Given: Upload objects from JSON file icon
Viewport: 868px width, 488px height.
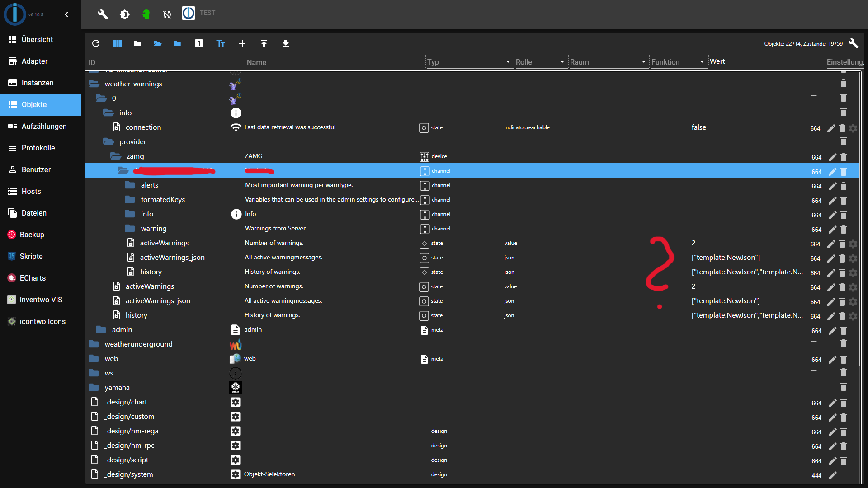Looking at the screenshot, I should [264, 43].
